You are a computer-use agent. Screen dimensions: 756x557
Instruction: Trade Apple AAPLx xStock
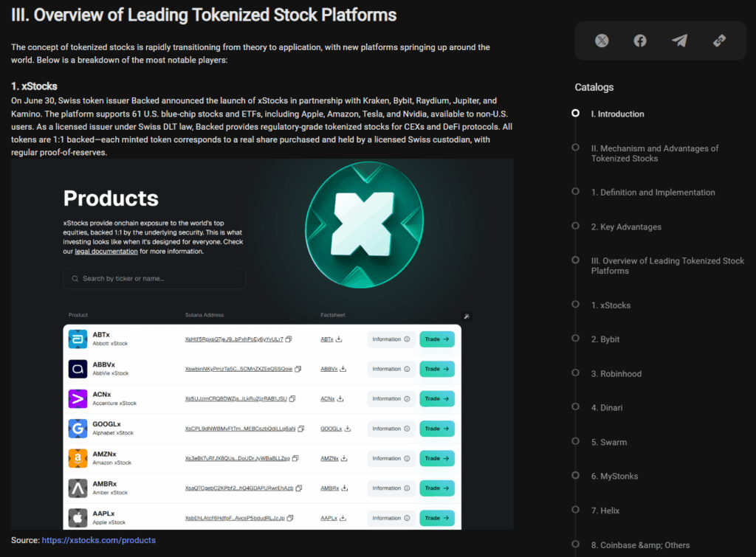click(x=437, y=518)
